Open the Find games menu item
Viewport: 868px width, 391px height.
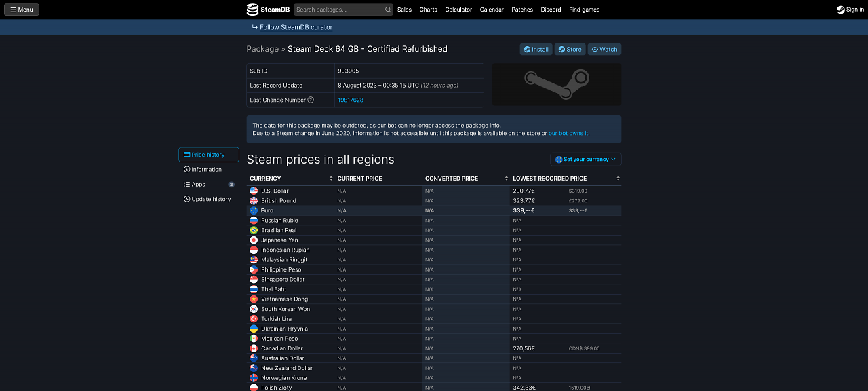click(584, 10)
